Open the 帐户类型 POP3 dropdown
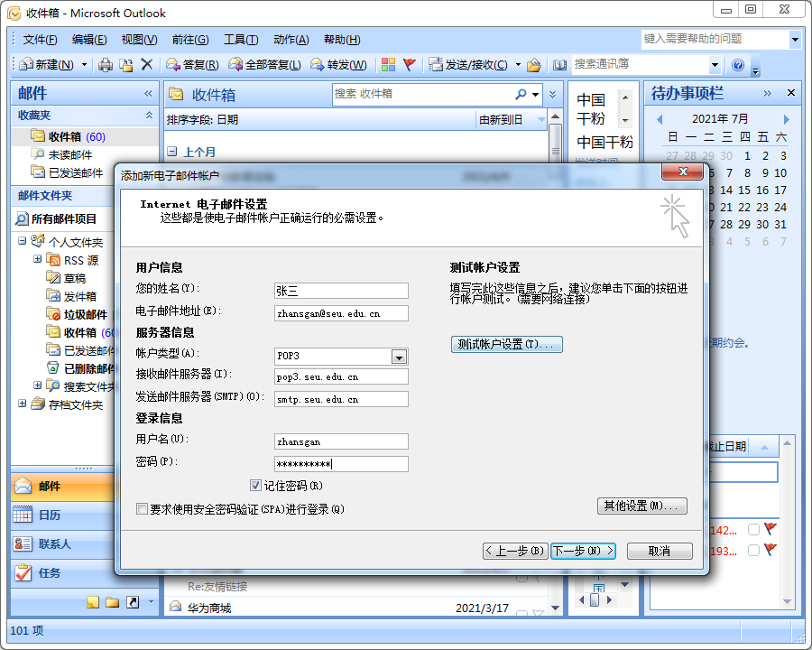812x650 pixels. click(399, 357)
